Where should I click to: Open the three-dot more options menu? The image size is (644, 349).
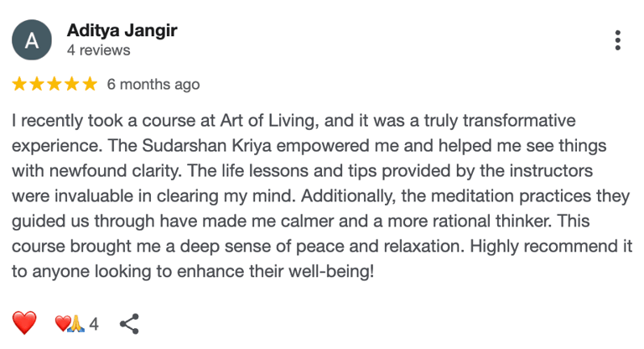(x=617, y=40)
